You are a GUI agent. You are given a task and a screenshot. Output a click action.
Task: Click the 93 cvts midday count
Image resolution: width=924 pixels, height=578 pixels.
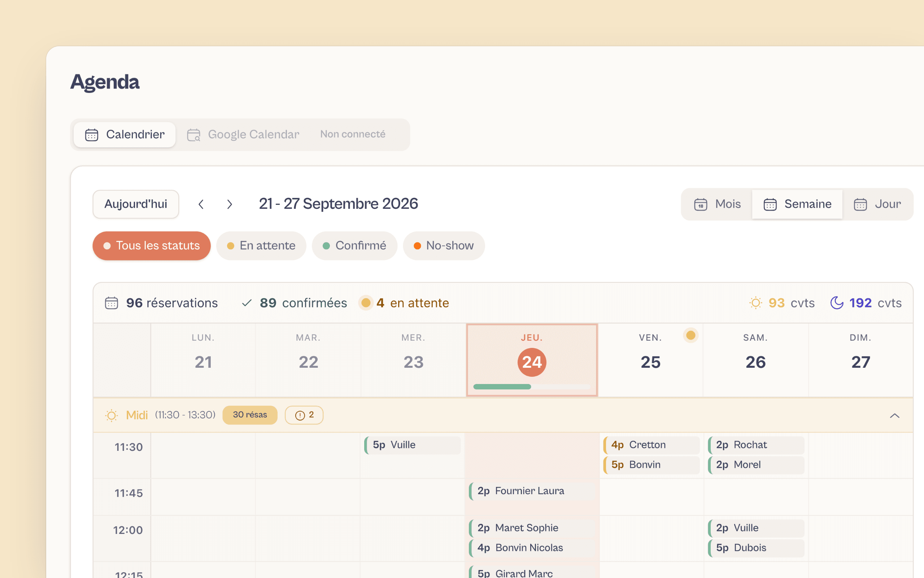(792, 303)
